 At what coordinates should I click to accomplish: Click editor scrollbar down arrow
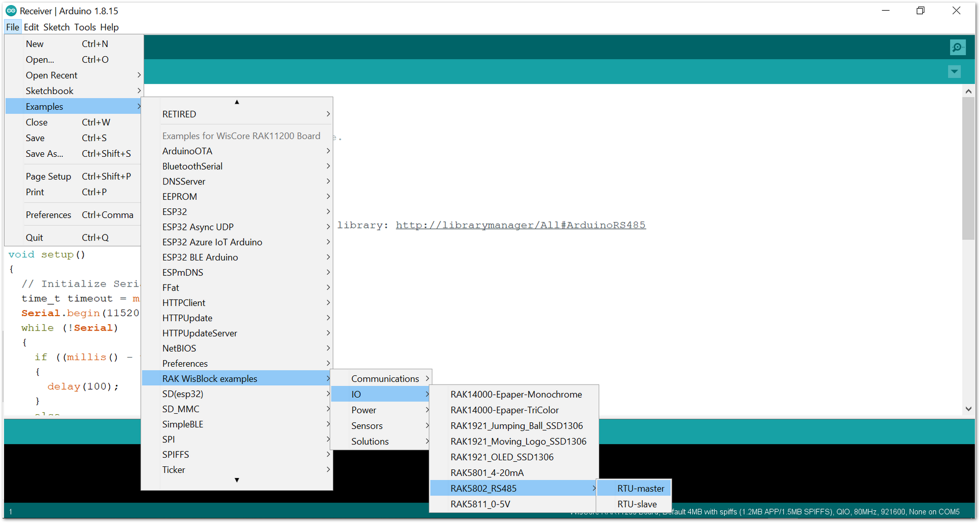coord(968,409)
